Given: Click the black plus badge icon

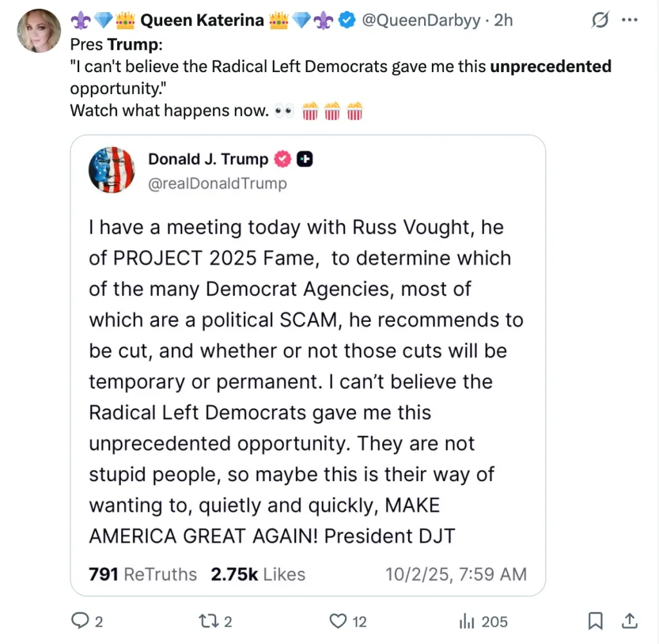Looking at the screenshot, I should (305, 159).
